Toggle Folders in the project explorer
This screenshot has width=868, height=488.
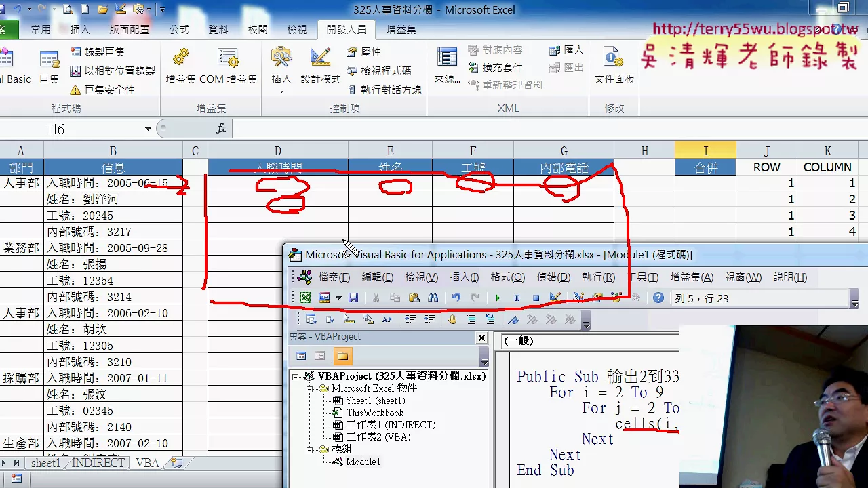[x=342, y=356]
